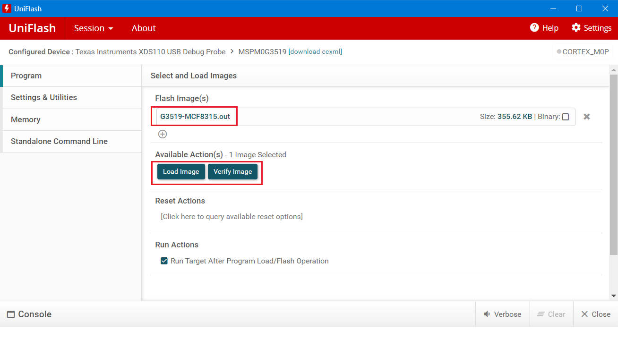Query available reset options
Viewport: 618px width, 364px height.
232,217
